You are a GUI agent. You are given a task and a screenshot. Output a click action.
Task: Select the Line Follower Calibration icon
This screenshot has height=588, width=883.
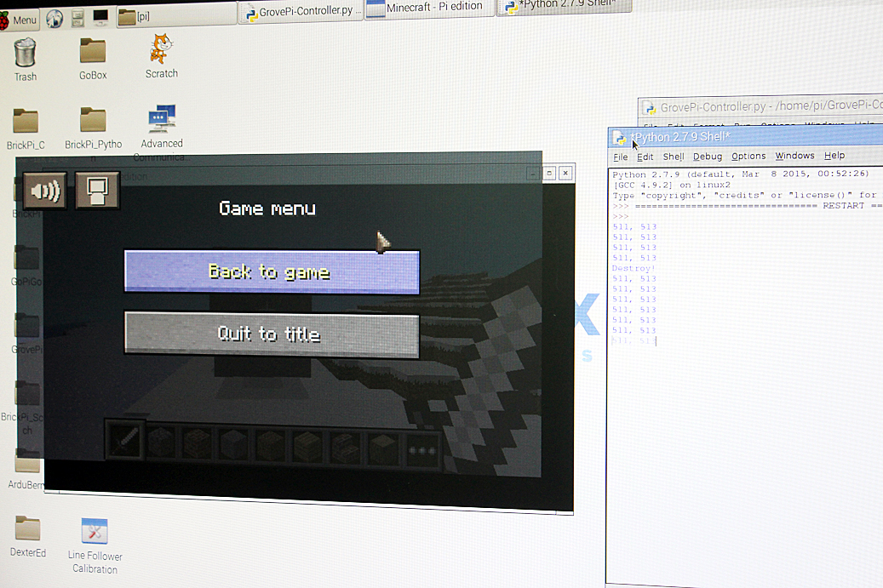(x=95, y=545)
